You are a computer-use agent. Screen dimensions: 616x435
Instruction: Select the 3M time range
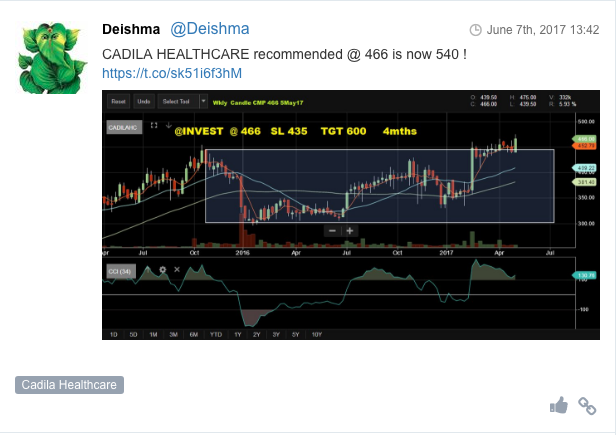point(173,334)
